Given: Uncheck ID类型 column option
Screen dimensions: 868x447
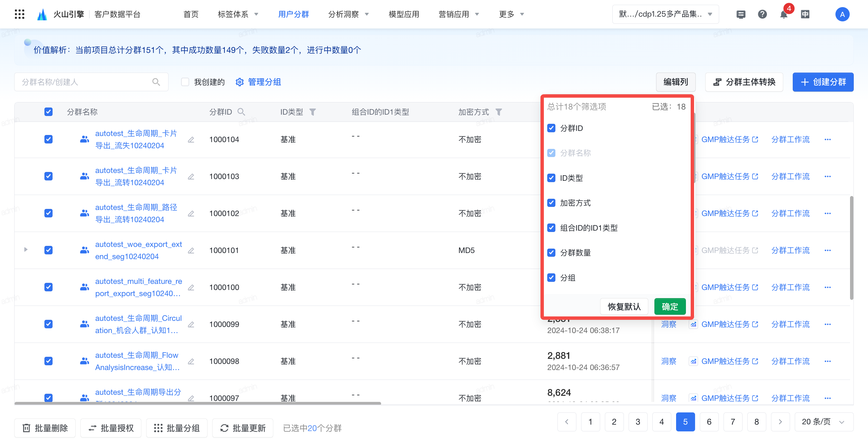Looking at the screenshot, I should coord(551,178).
